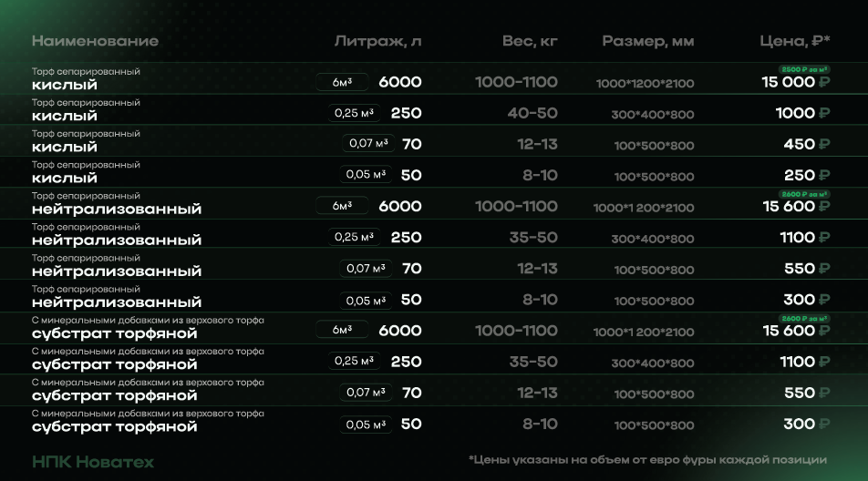This screenshot has width=868, height=481.
Task: Click the ruble symbol beside the 450 price
Action: (x=824, y=144)
